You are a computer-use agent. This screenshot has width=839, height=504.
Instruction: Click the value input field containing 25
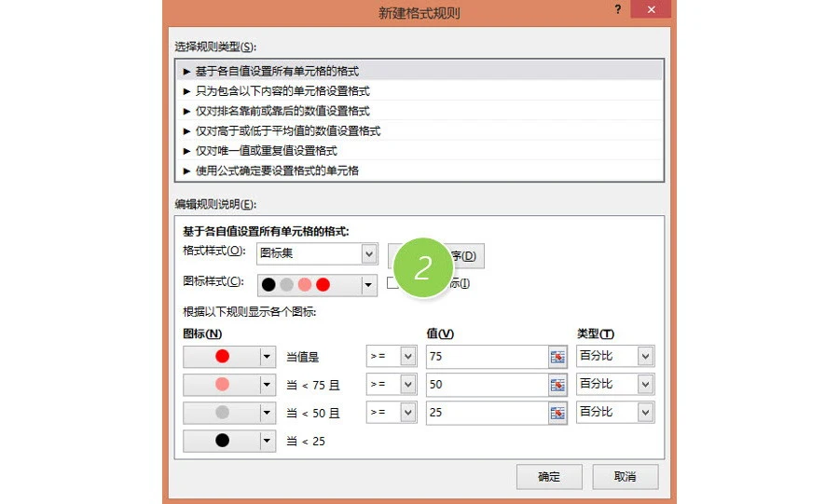pyautogui.click(x=486, y=413)
